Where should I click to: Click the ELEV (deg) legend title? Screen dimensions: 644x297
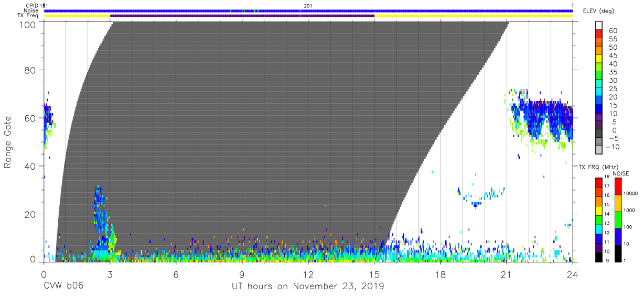click(x=598, y=11)
